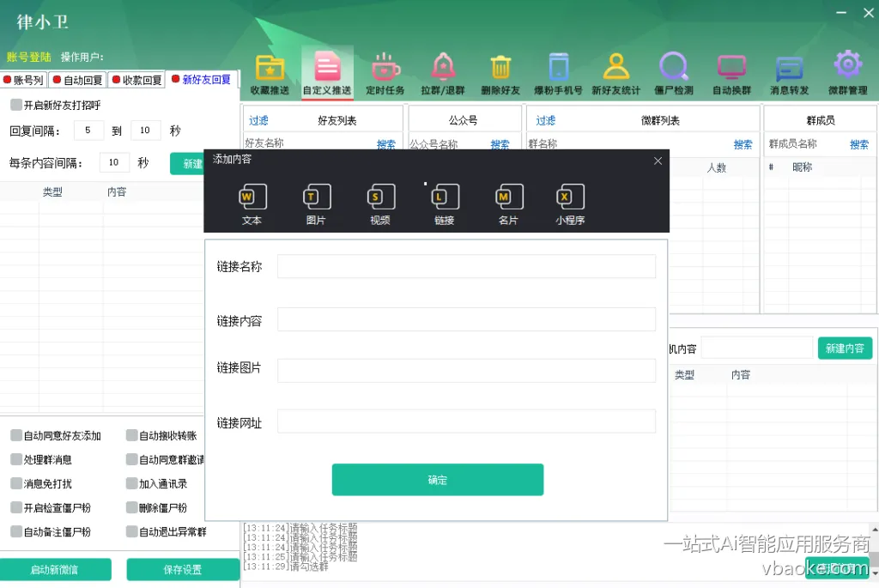Choose the 名片 content type icon
The height and width of the screenshot is (588, 879).
(508, 204)
